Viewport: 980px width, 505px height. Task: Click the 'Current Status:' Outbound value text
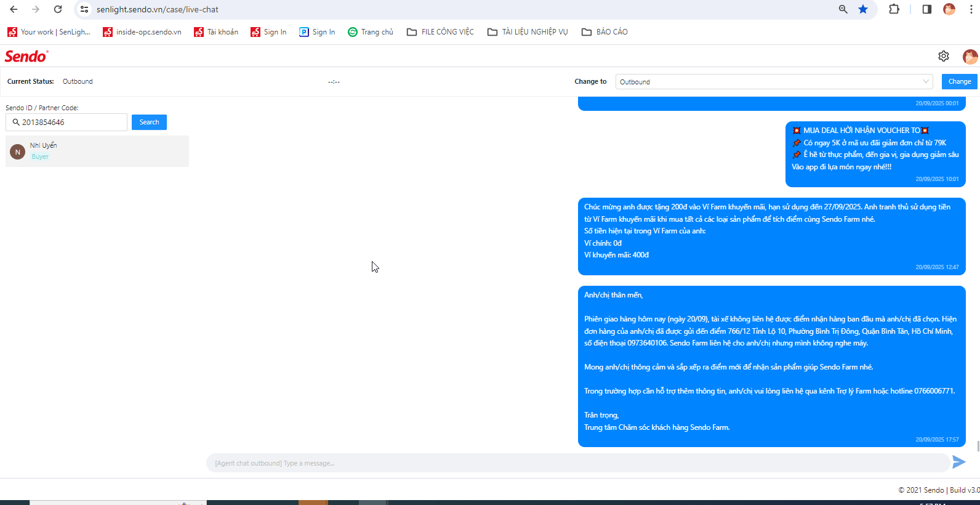click(78, 81)
